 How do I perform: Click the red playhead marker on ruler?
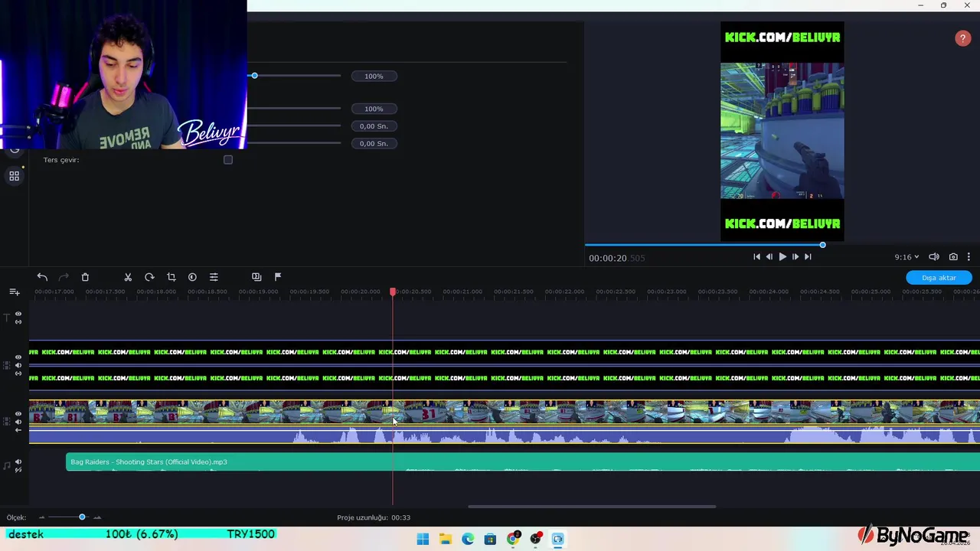coord(393,292)
